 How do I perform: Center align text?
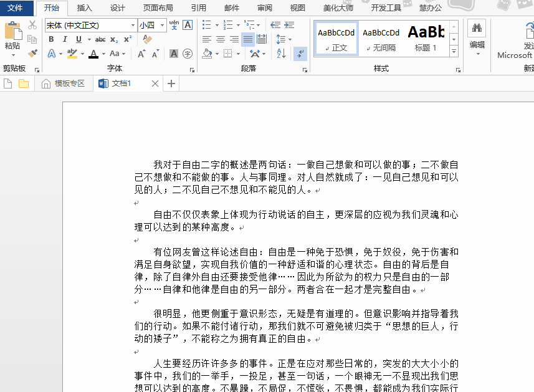[221, 39]
